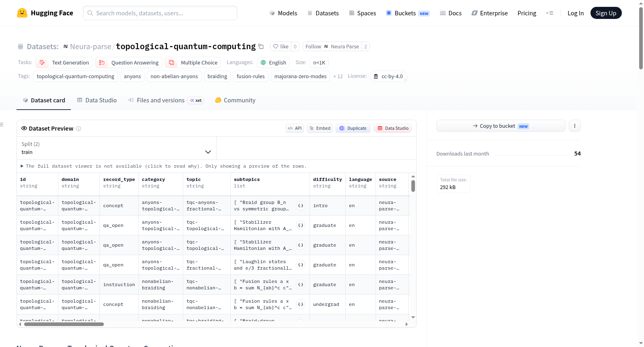This screenshot has width=644, height=347.
Task: Click the Embed button
Action: 320,128
